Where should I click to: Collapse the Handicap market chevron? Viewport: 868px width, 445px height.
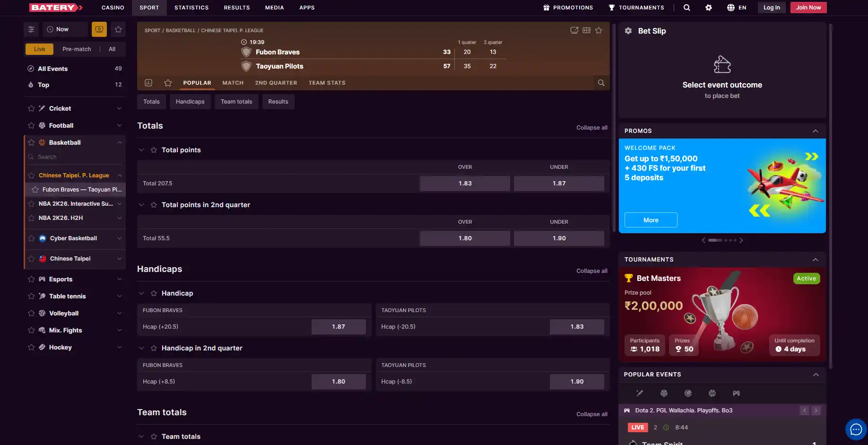(x=141, y=293)
